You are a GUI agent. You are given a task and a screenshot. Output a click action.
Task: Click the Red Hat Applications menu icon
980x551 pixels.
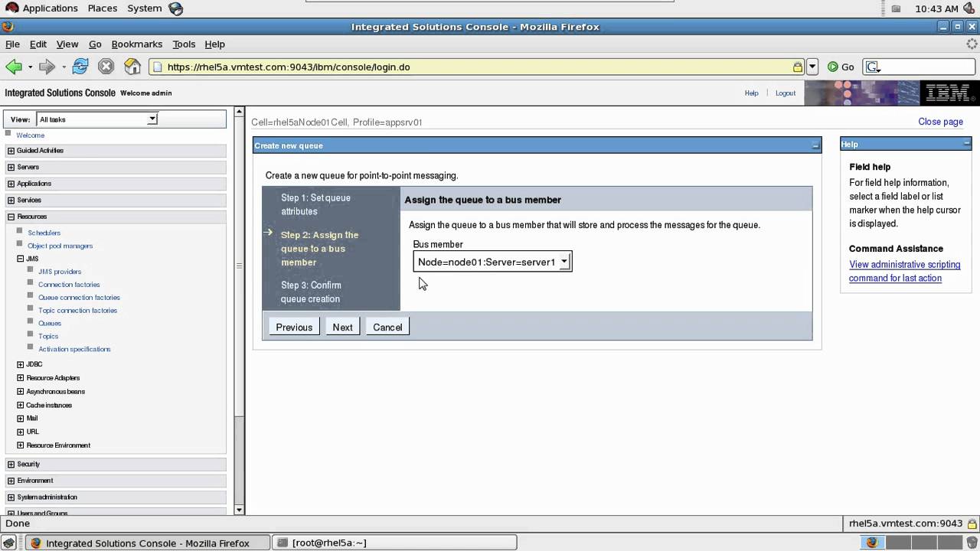(x=11, y=8)
